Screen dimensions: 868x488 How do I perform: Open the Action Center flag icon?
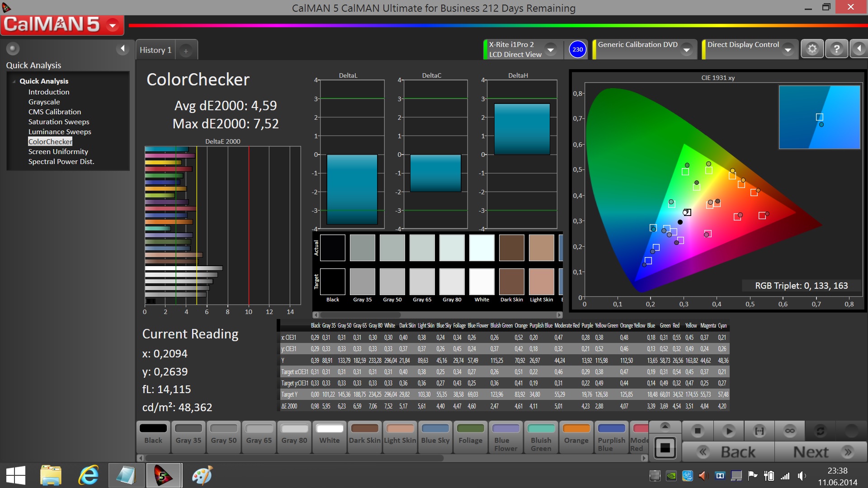[753, 476]
